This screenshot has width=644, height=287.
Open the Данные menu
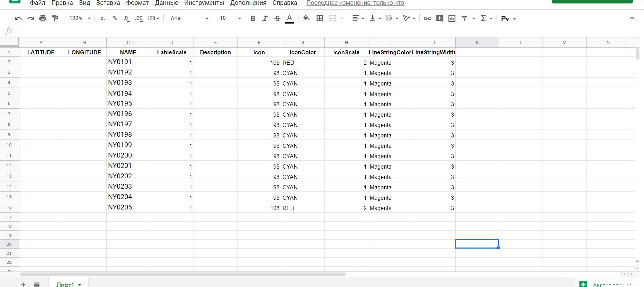pyautogui.click(x=167, y=3)
